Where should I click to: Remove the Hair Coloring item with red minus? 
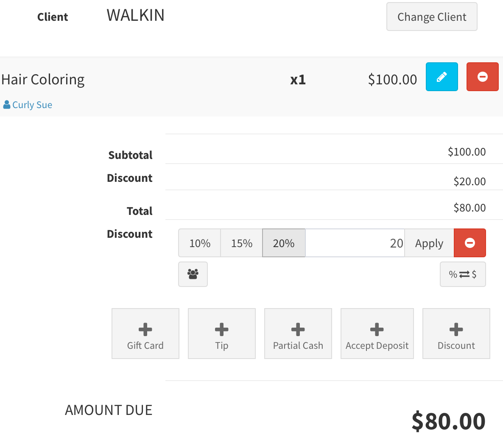coord(482,77)
